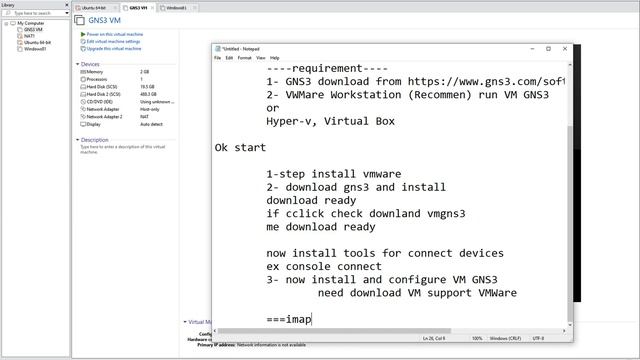Viewport: 640px width, 360px height.
Task: Open Notepad View menu
Action: tap(261, 58)
